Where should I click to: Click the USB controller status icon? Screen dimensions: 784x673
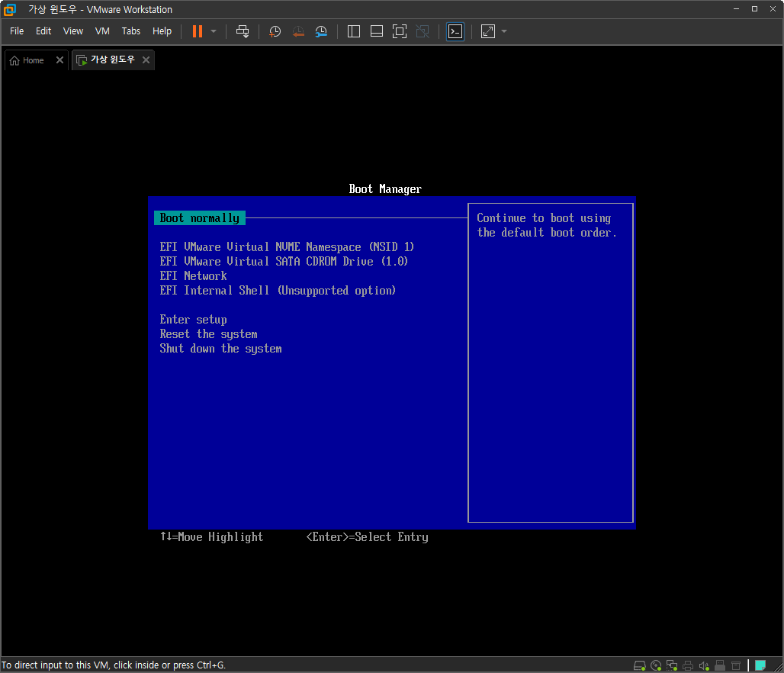720,665
